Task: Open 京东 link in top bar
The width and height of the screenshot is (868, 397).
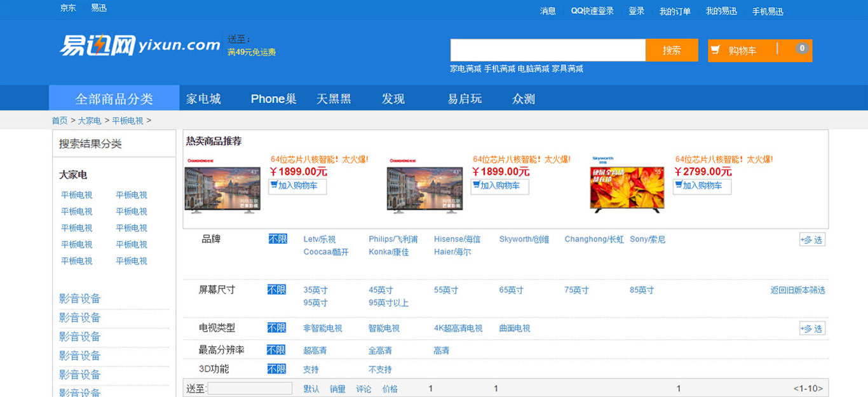Action: [68, 8]
